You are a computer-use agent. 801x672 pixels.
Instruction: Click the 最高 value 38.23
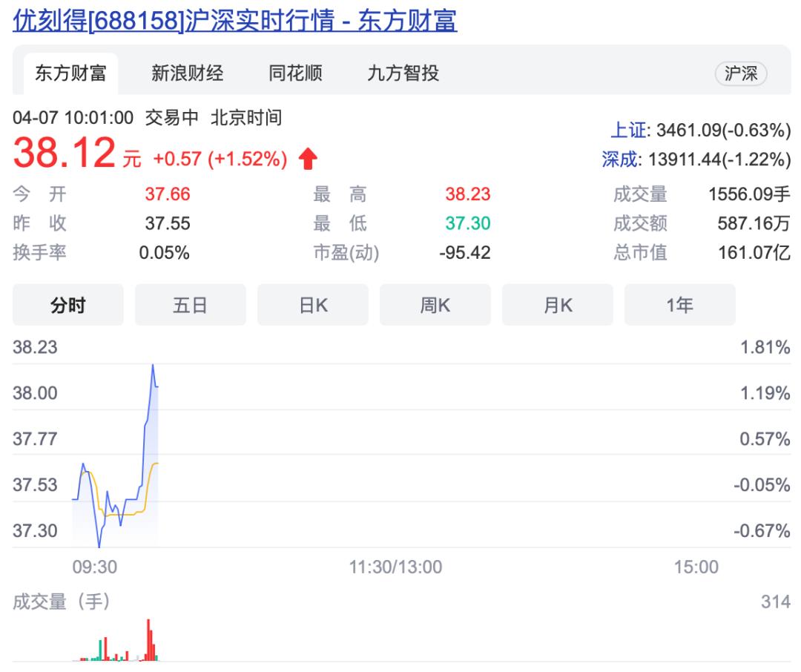(471, 194)
